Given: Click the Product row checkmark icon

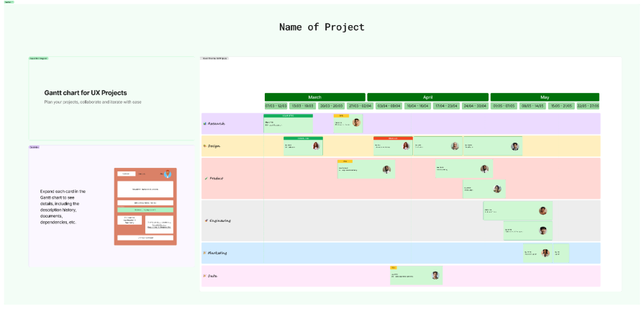Looking at the screenshot, I should (x=206, y=178).
